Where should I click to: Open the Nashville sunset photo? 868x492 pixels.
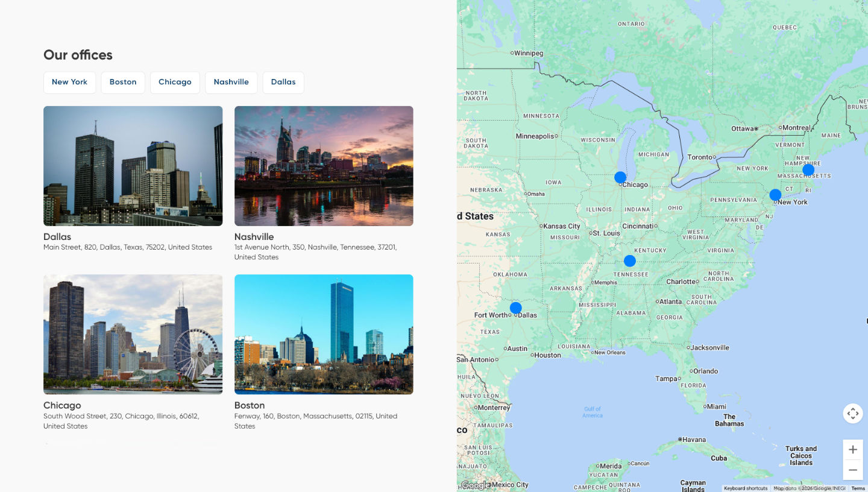[x=324, y=166]
